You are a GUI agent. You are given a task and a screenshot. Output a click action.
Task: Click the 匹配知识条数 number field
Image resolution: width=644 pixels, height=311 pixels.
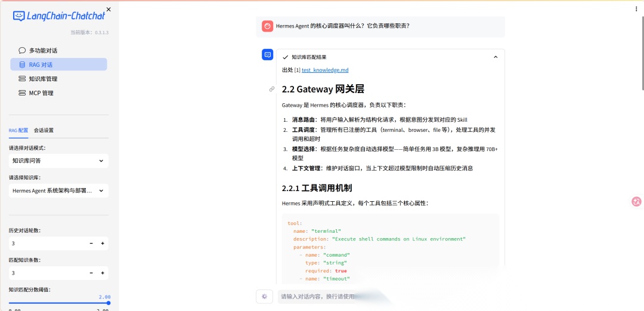tap(47, 273)
